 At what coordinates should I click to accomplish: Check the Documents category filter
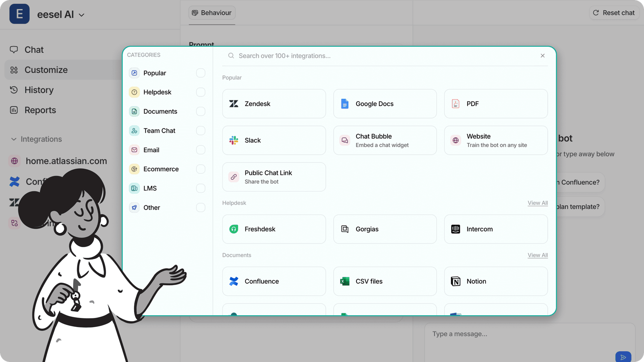[x=200, y=111]
